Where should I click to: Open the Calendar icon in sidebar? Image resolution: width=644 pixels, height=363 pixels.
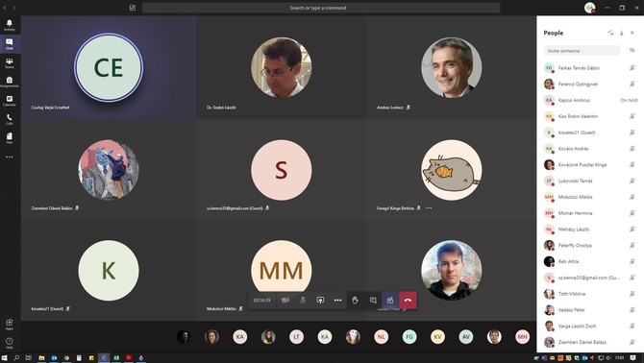tap(9, 101)
